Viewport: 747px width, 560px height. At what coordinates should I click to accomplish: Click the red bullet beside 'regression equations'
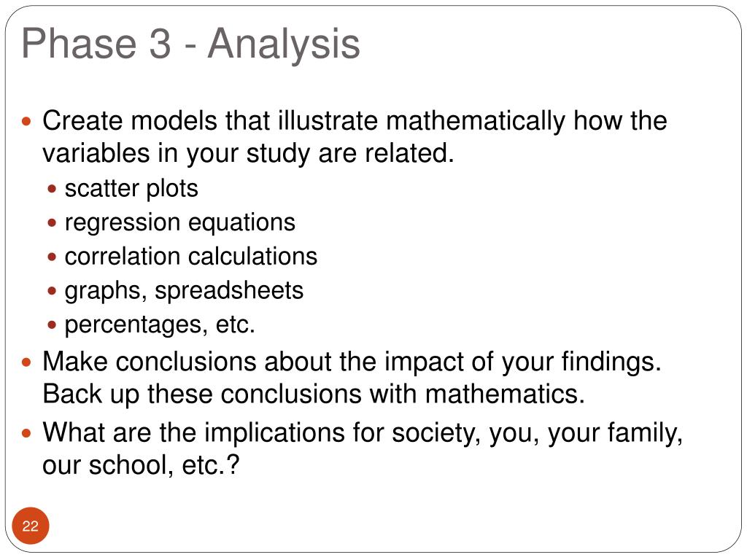coord(52,223)
